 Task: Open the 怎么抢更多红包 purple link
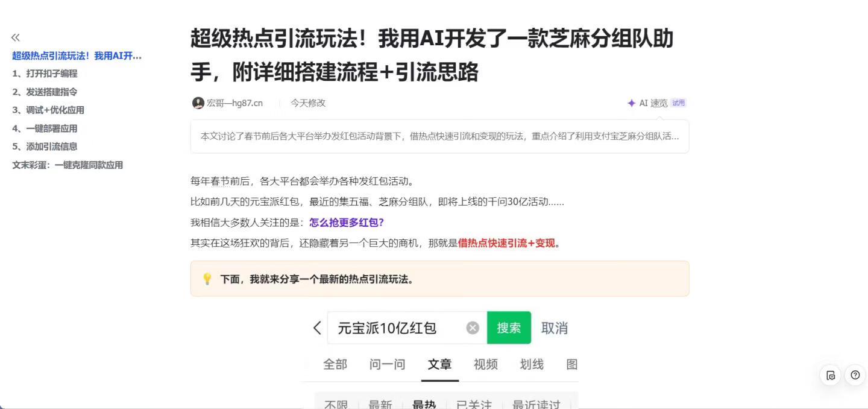(347, 223)
